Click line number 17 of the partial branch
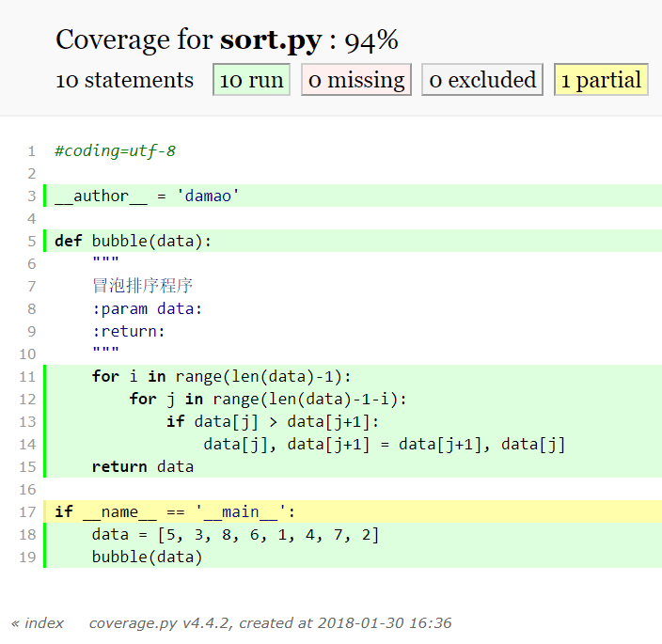This screenshot has width=662, height=644. pos(27,511)
